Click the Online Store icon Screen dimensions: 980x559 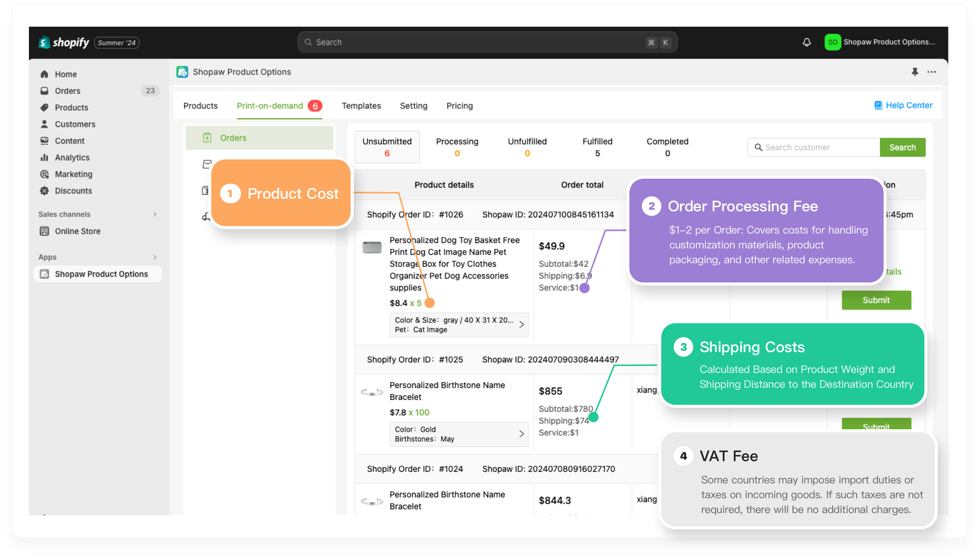[44, 231]
